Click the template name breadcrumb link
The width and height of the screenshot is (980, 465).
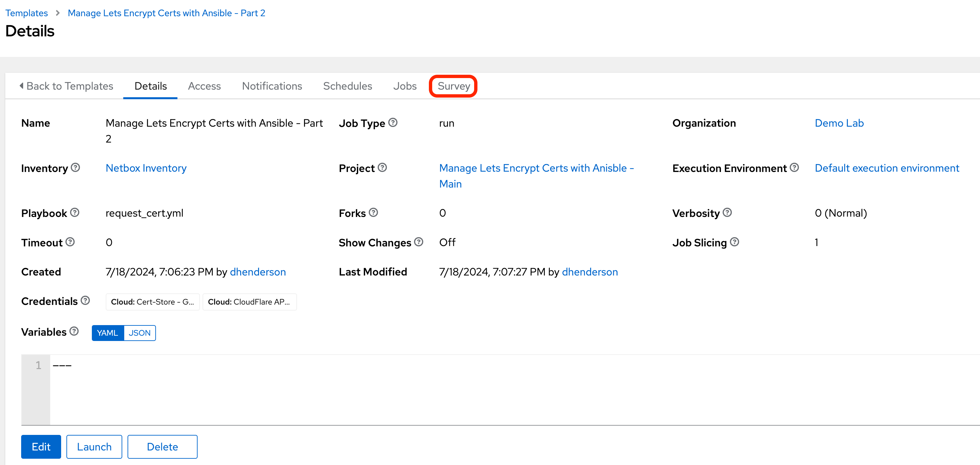pyautogui.click(x=166, y=13)
